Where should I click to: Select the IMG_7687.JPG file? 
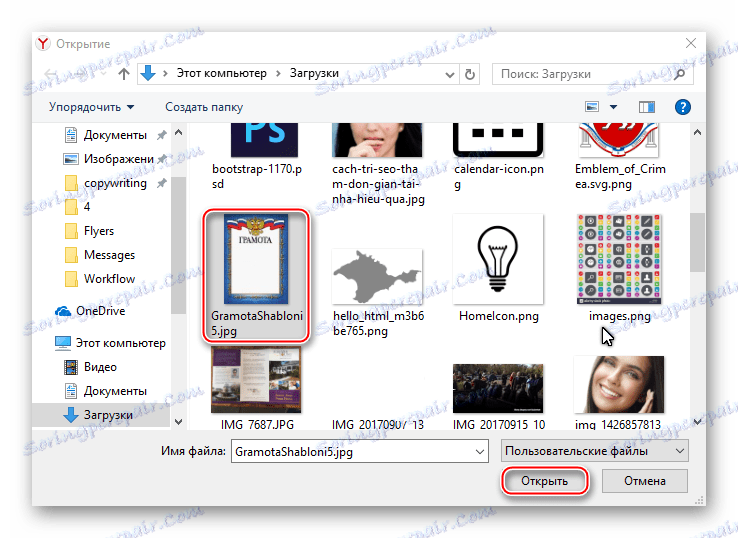(x=257, y=388)
